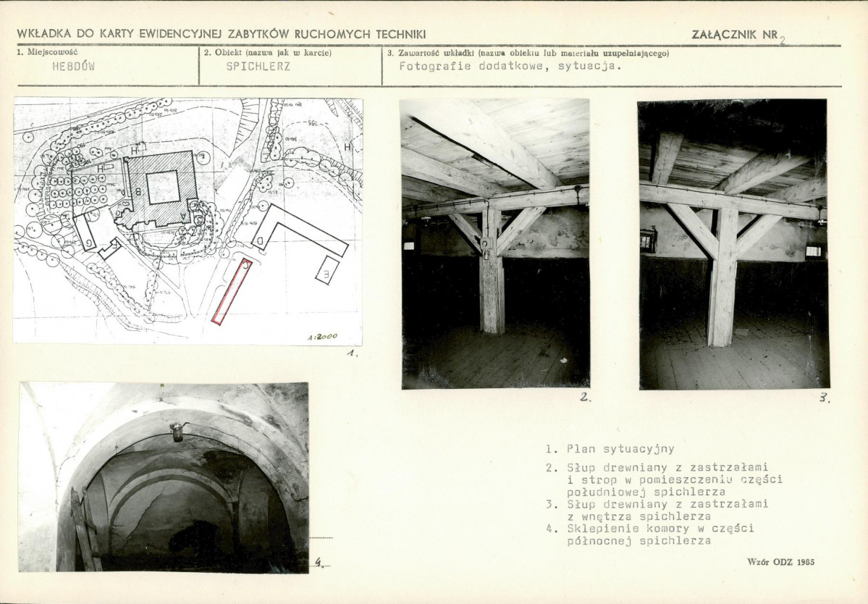Click the caption line 'południowej spichlerza'
868x604 pixels.
pos(646,492)
